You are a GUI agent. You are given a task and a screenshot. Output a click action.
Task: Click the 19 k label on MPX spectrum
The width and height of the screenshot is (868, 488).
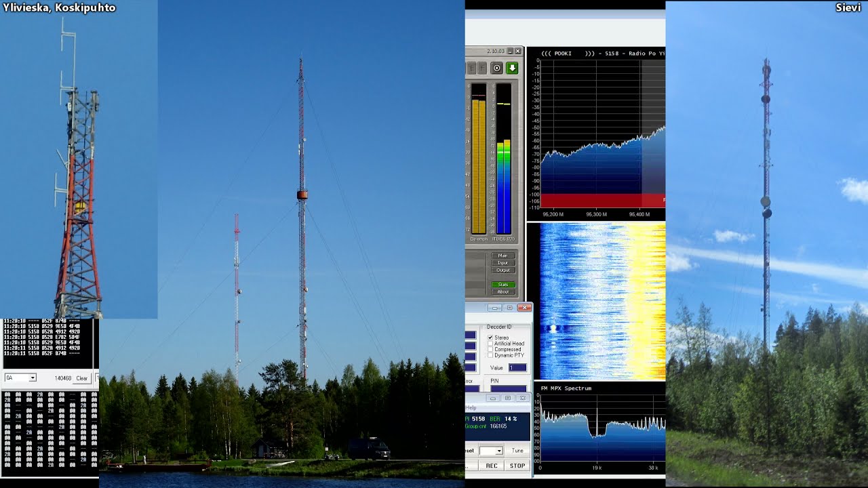point(597,468)
